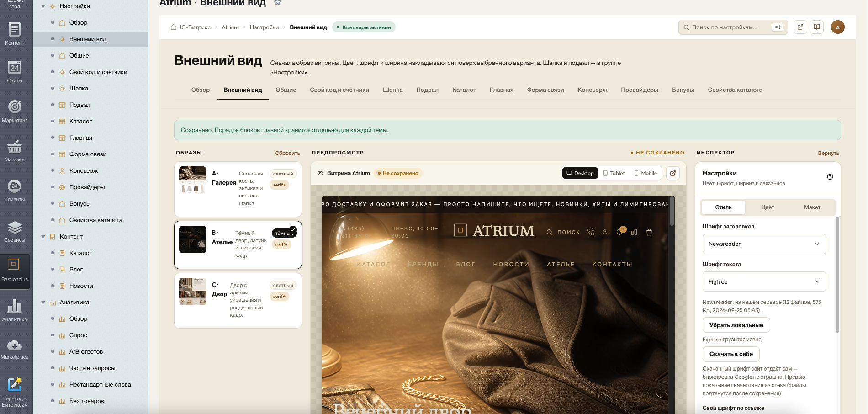Click the Скачать к себе button
The width and height of the screenshot is (868, 414).
point(731,354)
